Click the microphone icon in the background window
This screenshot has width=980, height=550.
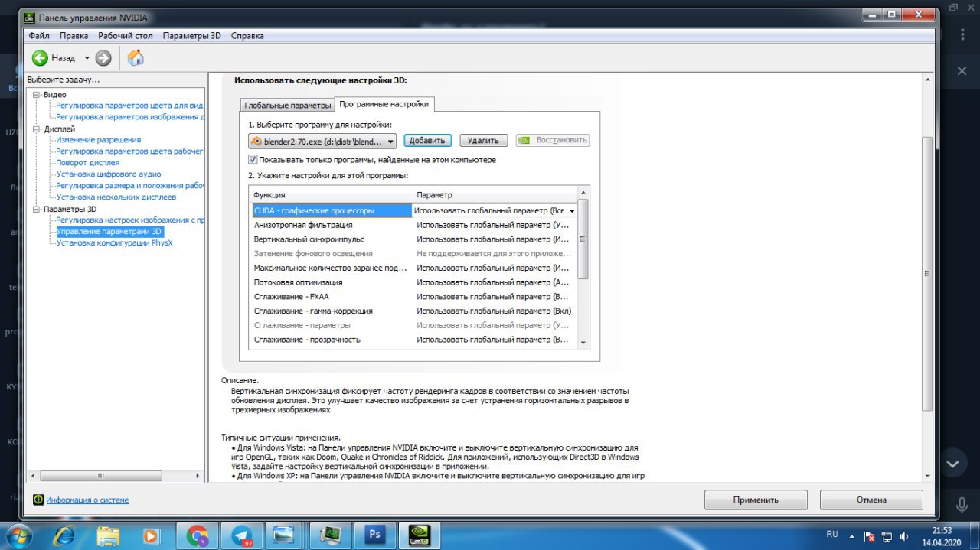coord(962,504)
